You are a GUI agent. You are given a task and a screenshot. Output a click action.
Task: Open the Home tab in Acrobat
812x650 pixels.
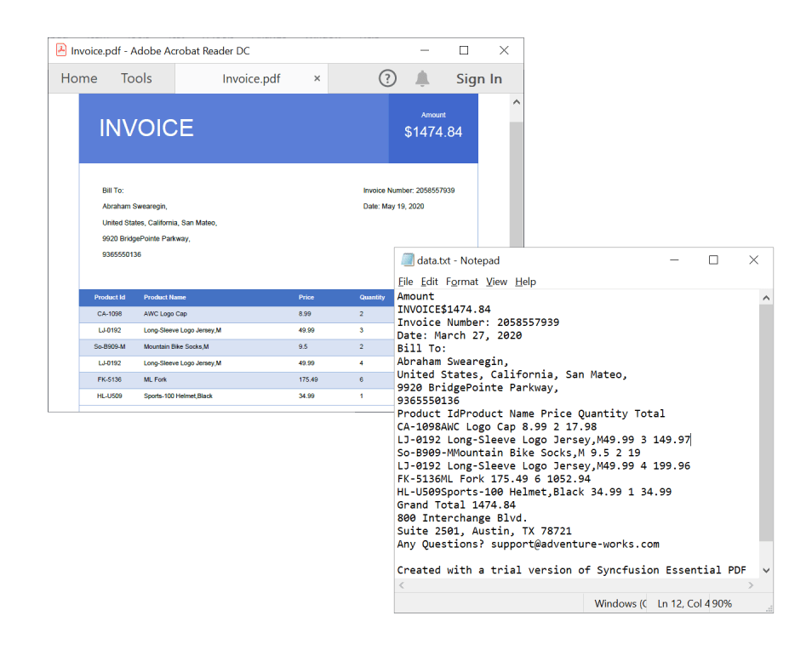coord(79,78)
